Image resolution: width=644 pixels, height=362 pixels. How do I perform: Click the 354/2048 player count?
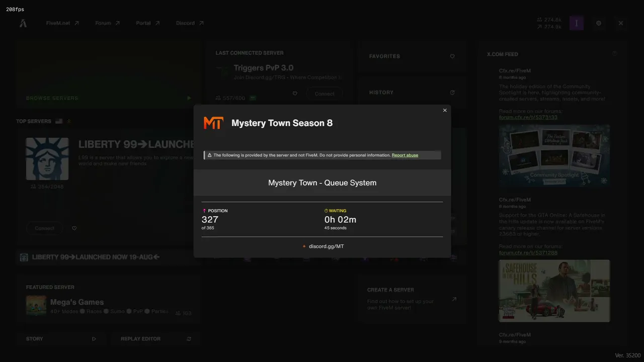tap(47, 187)
